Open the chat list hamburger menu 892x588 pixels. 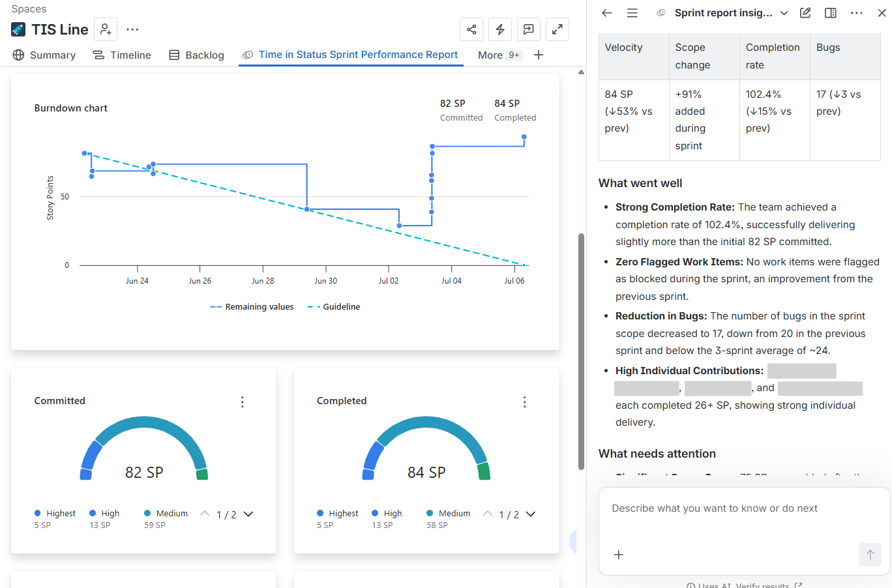click(x=632, y=13)
